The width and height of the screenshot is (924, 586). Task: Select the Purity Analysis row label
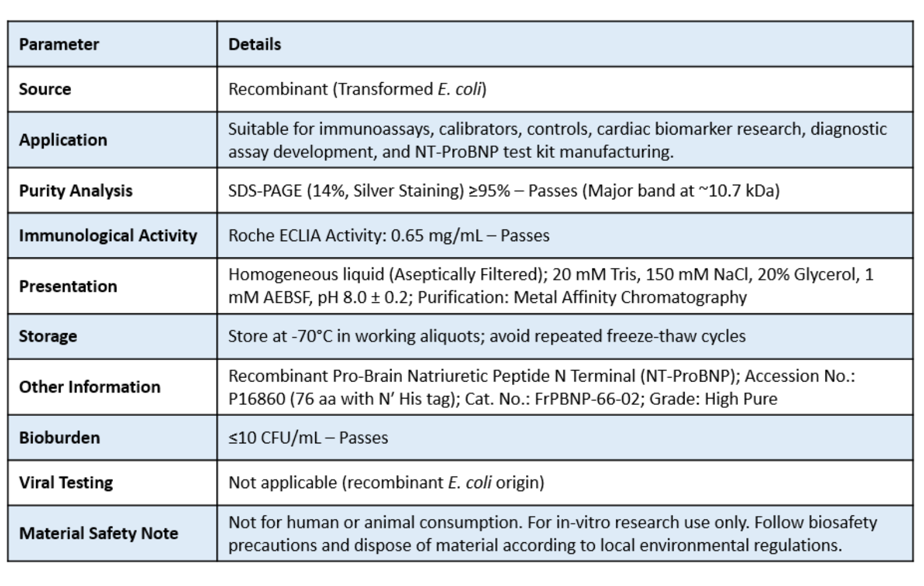[x=76, y=190]
